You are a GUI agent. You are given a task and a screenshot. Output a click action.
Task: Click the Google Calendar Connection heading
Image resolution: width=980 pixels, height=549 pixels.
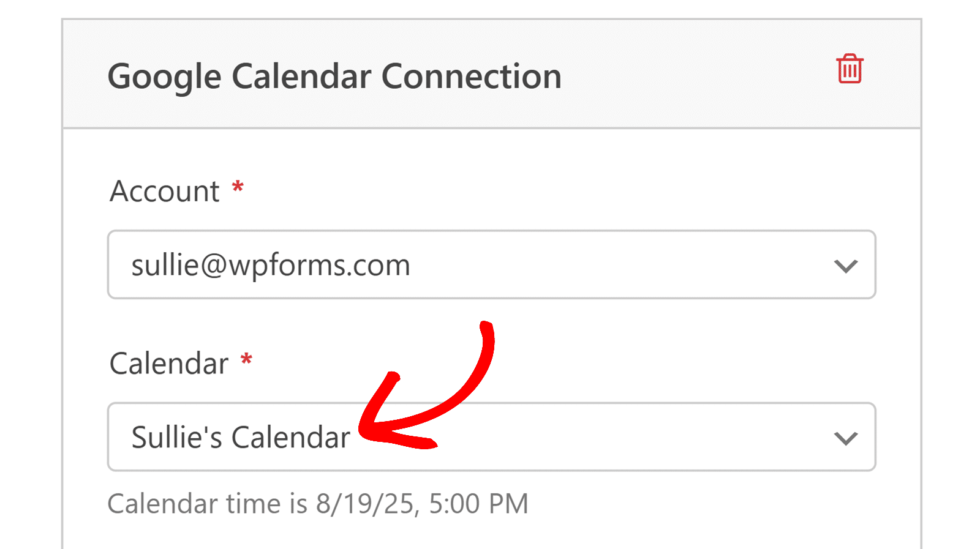click(x=334, y=77)
